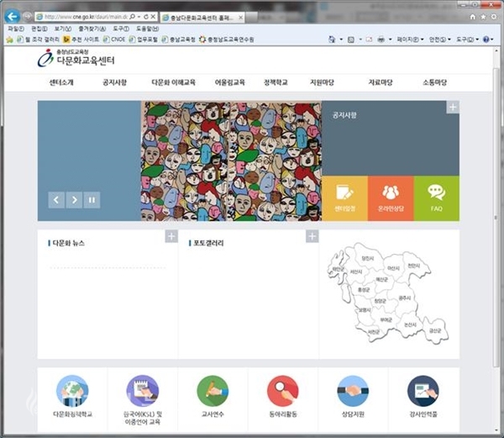Open the 즐겨찾기(A) menu
Image resolution: width=504 pixels, height=438 pixels.
click(92, 29)
